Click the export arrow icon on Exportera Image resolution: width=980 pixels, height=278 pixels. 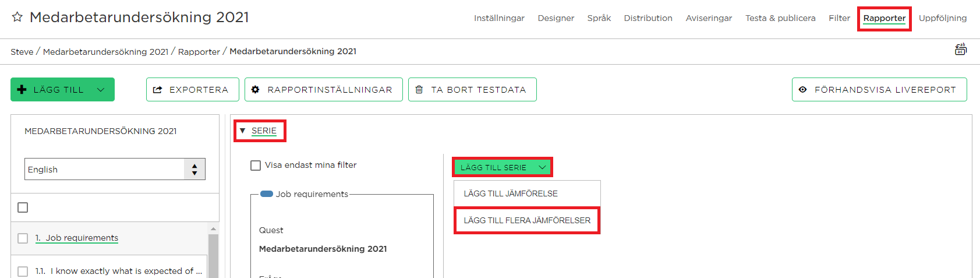tap(157, 90)
